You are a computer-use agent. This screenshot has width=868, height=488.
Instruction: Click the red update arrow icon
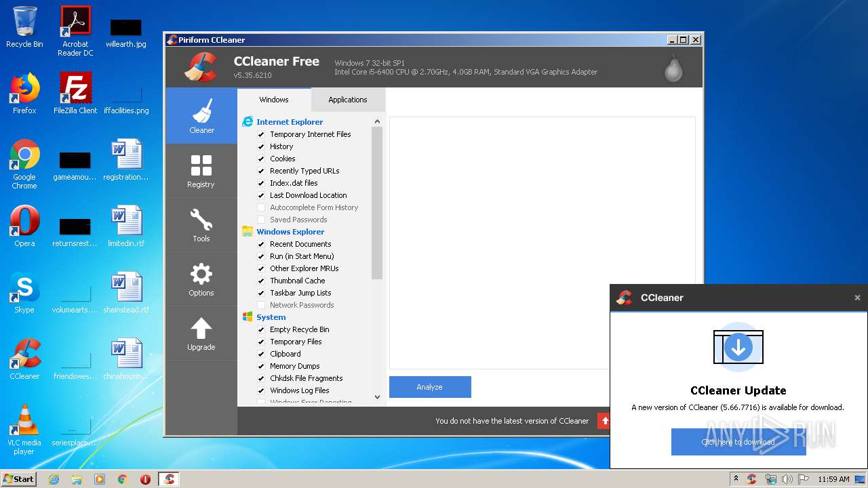click(x=604, y=421)
